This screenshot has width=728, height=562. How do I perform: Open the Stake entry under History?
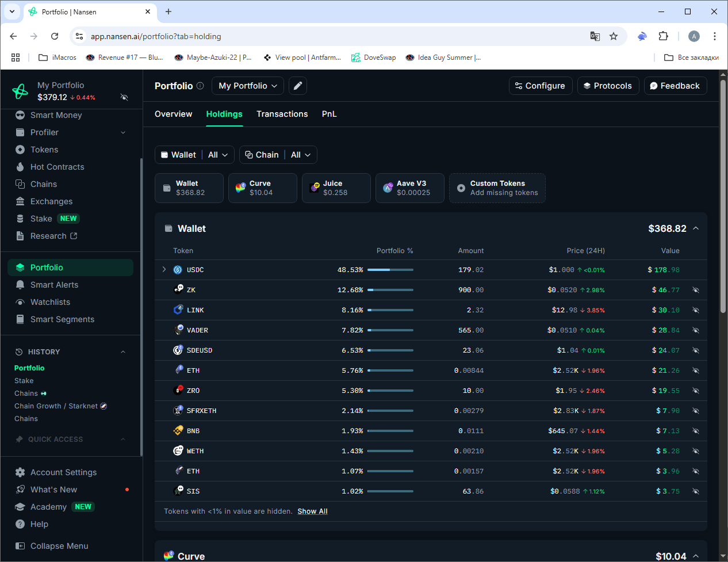point(24,381)
